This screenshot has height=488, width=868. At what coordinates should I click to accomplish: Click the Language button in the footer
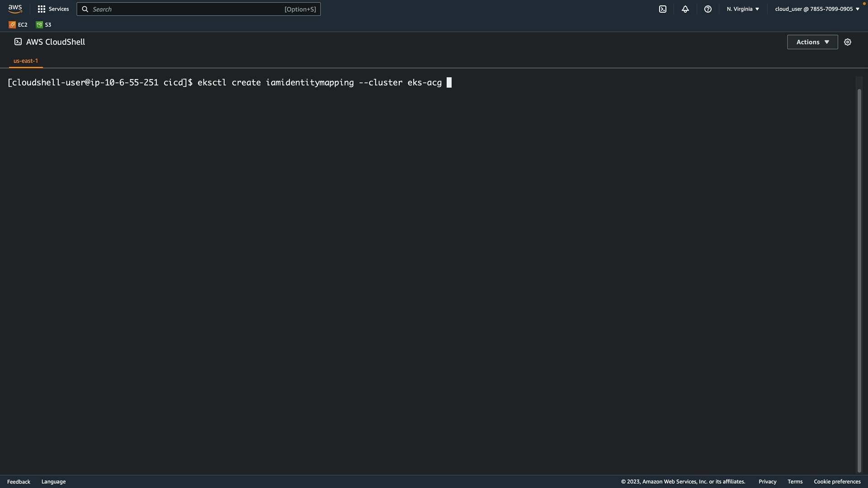pyautogui.click(x=53, y=482)
